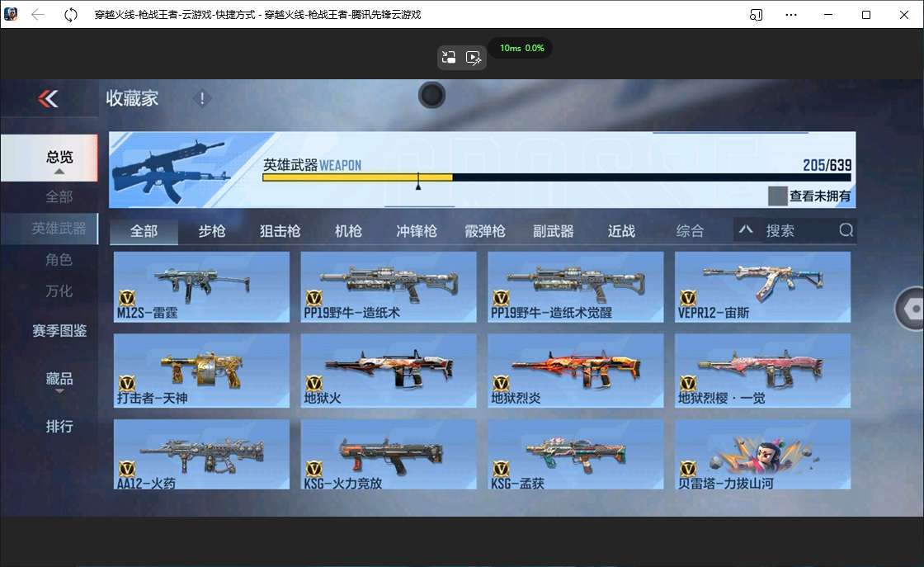This screenshot has width=924, height=567.
Task: Click the round dark floating button at top
Action: click(431, 95)
